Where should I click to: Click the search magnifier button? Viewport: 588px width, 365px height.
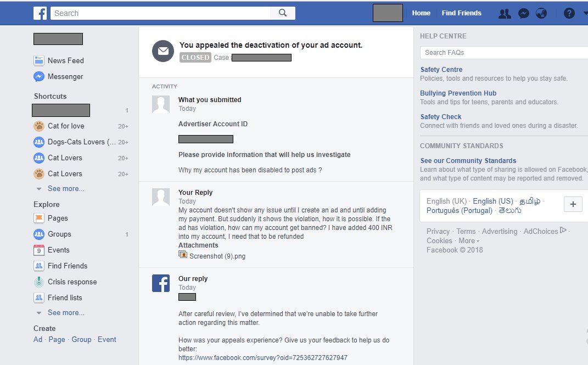pos(283,13)
